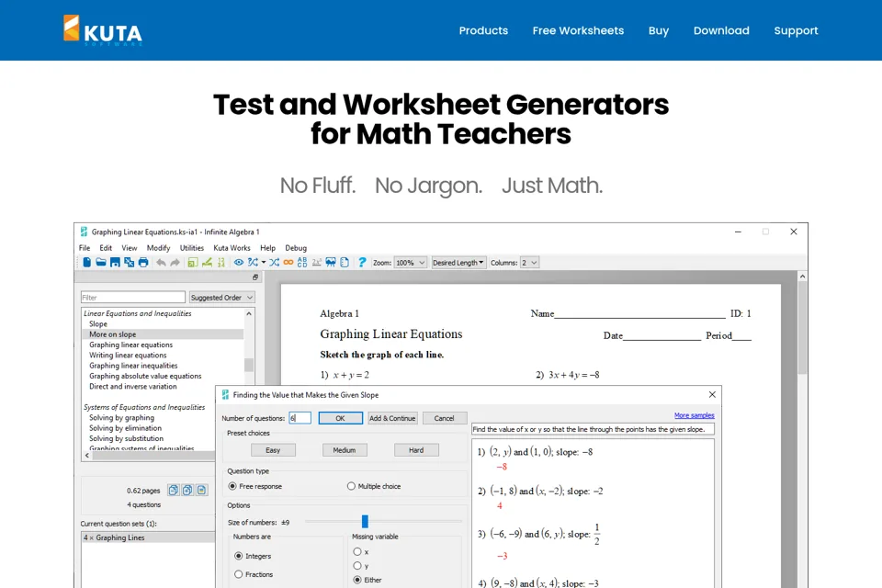This screenshot has height=588, width=882.
Task: Select the Multiple choice radio button
Action: (x=351, y=486)
